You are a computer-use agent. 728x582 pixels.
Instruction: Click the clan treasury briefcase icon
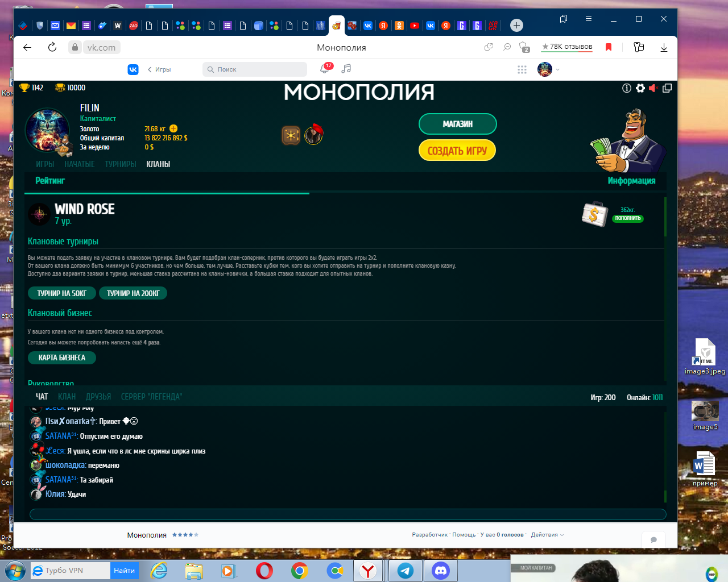[x=594, y=214]
